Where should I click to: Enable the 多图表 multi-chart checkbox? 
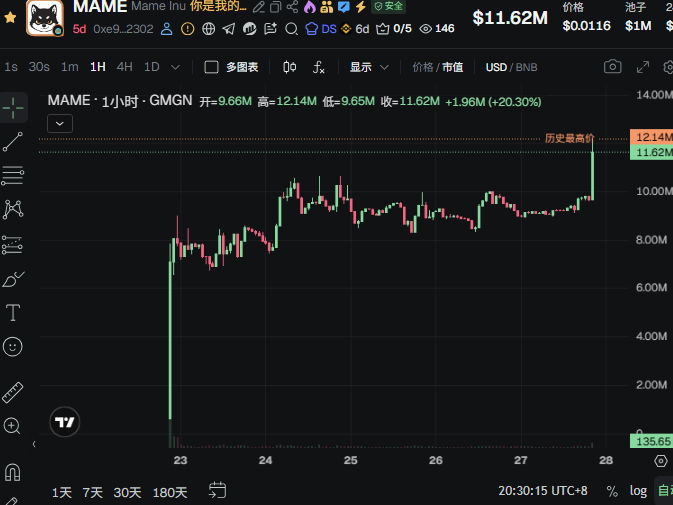click(x=212, y=67)
